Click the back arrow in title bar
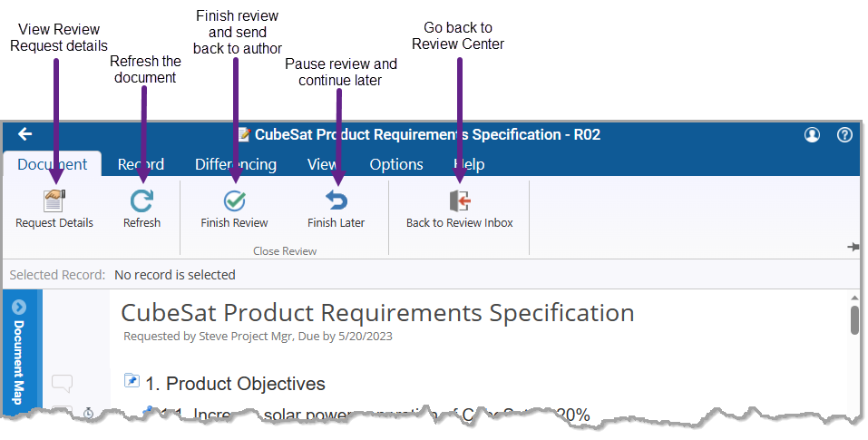The width and height of the screenshot is (868, 440). [x=24, y=134]
